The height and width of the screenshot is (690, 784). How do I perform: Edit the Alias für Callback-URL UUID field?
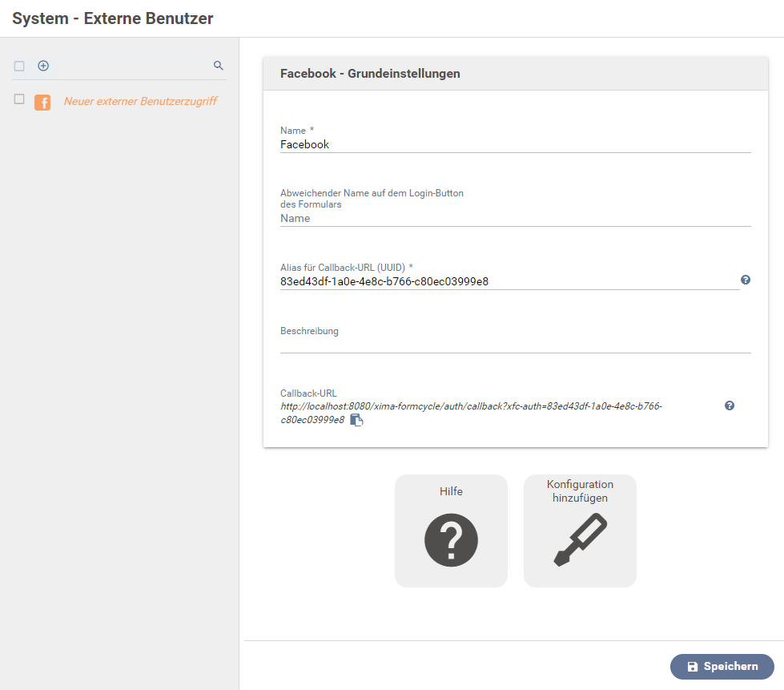[509, 282]
